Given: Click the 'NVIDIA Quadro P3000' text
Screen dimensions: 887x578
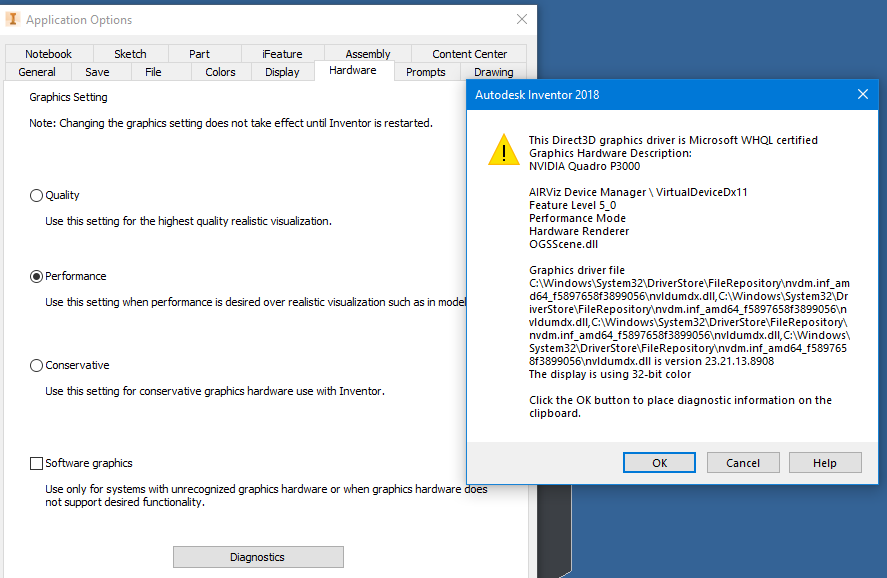Looking at the screenshot, I should click(x=584, y=166).
